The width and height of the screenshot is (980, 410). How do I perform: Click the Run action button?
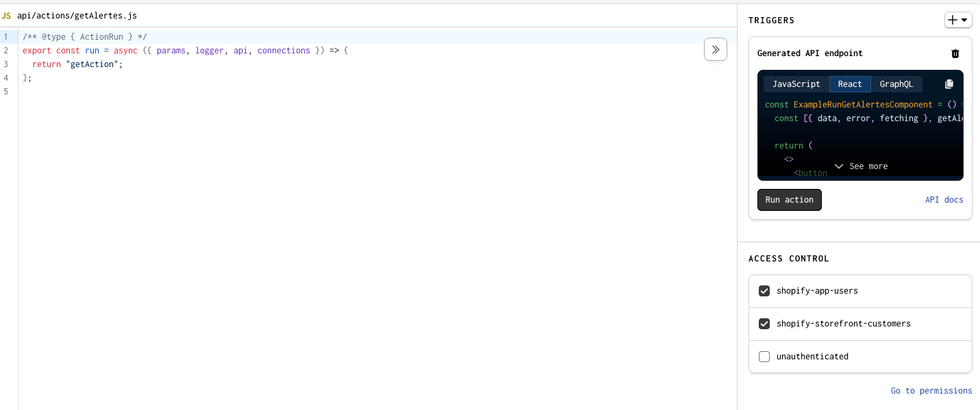789,199
